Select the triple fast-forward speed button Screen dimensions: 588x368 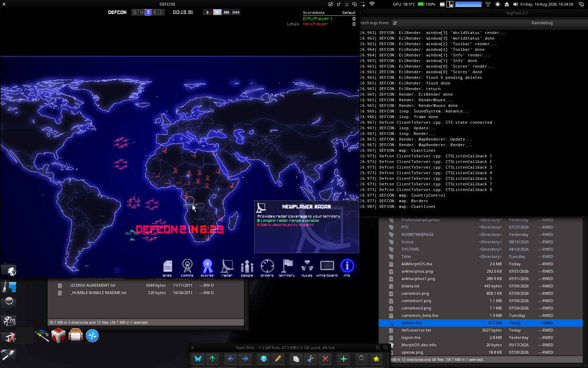coord(227,12)
